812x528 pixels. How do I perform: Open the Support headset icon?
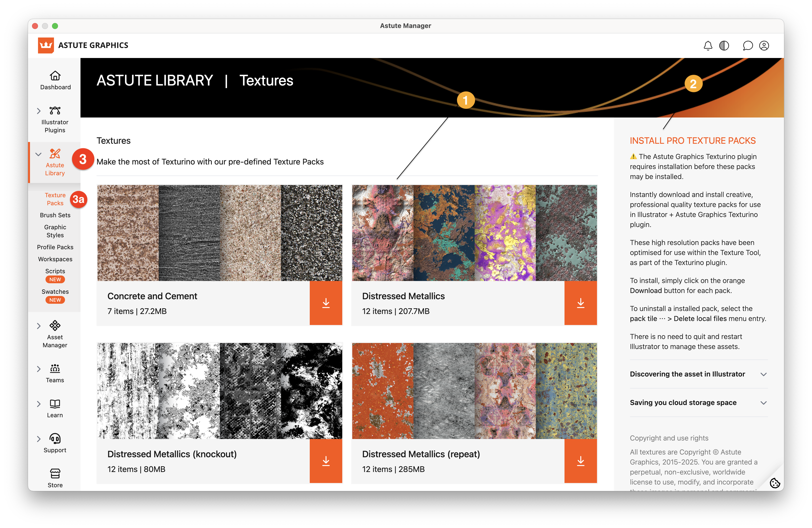tap(55, 438)
